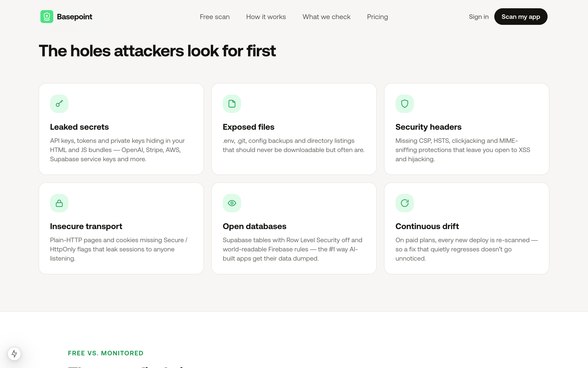Screen dimensions: 588x368
Task: Click the description starting '.env, .git, config backups'
Action: pos(294,145)
